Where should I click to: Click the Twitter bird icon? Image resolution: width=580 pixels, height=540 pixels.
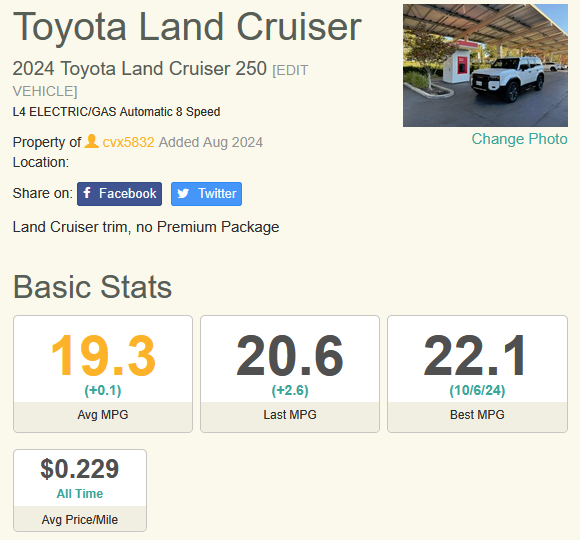pos(183,193)
